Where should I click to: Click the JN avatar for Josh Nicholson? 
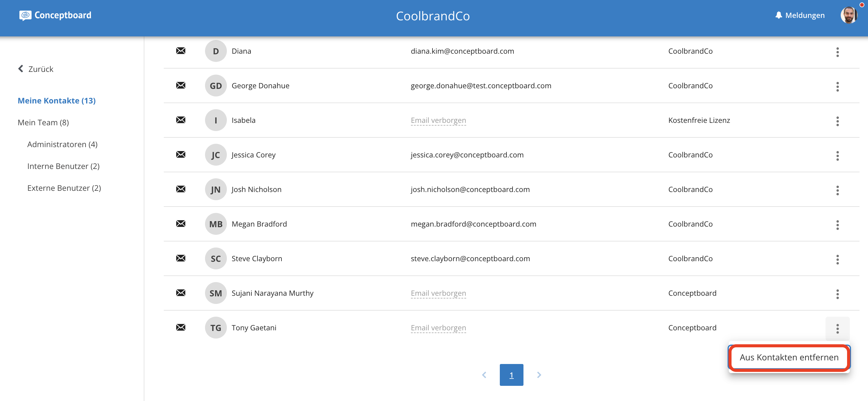tap(216, 189)
